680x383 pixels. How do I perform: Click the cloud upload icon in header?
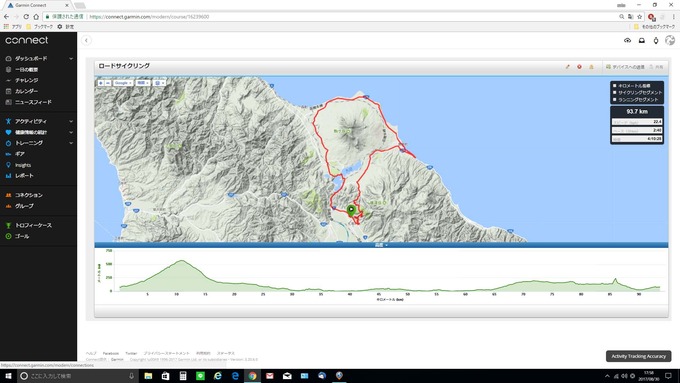(627, 40)
